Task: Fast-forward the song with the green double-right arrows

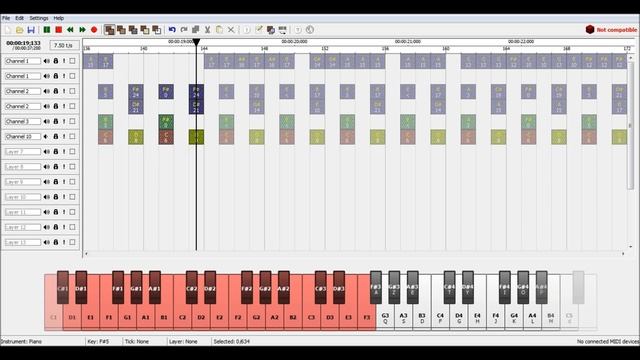Action: click(82, 30)
